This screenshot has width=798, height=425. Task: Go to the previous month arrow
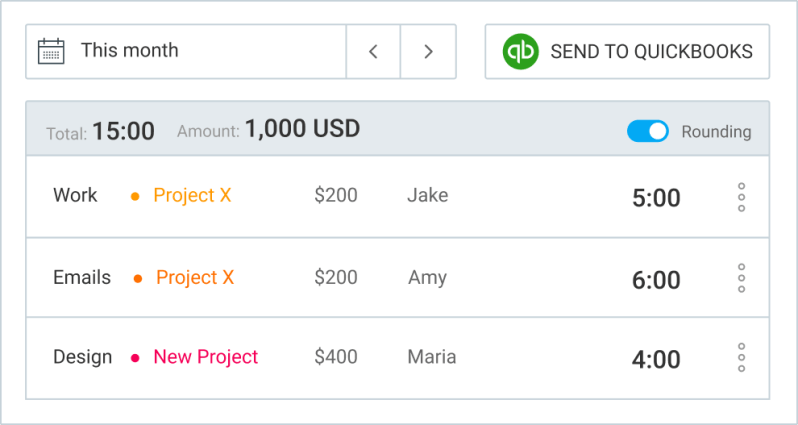coord(373,51)
